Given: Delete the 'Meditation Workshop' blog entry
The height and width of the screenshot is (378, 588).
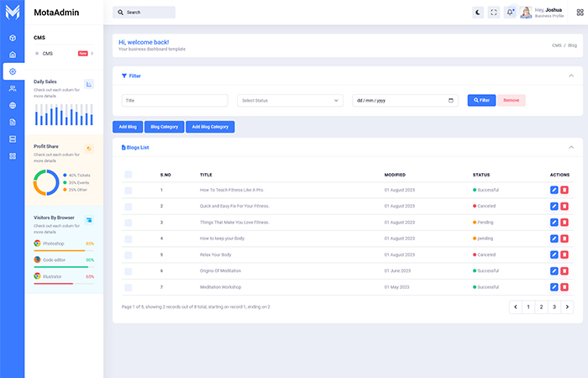Looking at the screenshot, I should [564, 286].
